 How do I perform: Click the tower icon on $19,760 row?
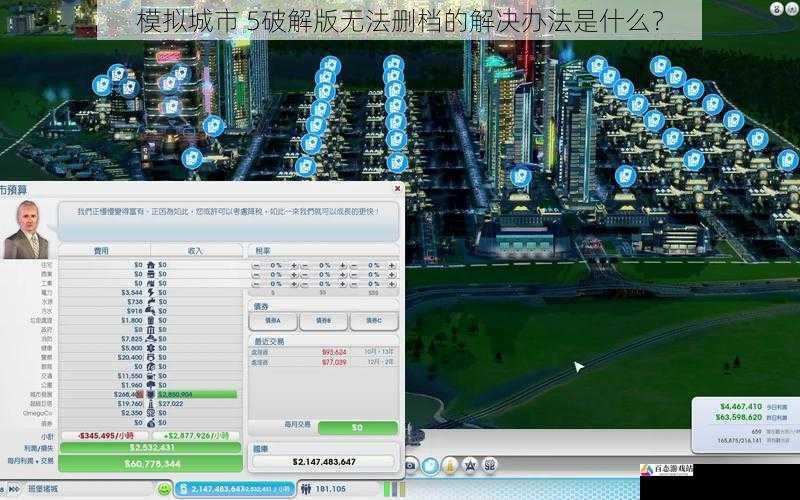pos(151,404)
